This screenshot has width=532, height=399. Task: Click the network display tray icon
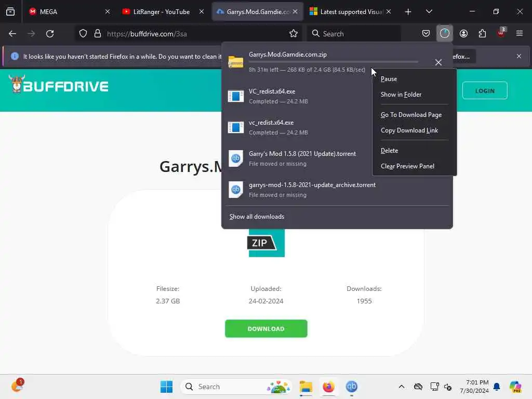(434, 387)
